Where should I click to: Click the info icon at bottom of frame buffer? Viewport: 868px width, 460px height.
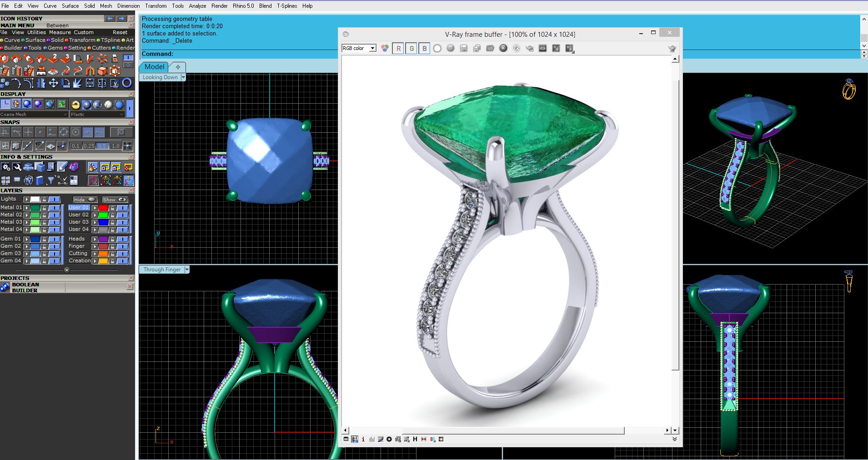363,440
